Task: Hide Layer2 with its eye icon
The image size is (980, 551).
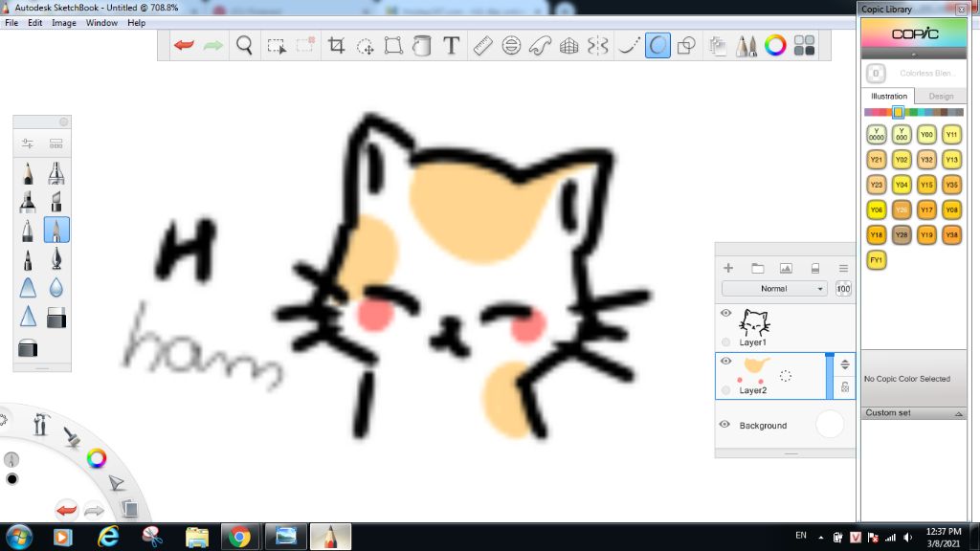Action: point(725,361)
